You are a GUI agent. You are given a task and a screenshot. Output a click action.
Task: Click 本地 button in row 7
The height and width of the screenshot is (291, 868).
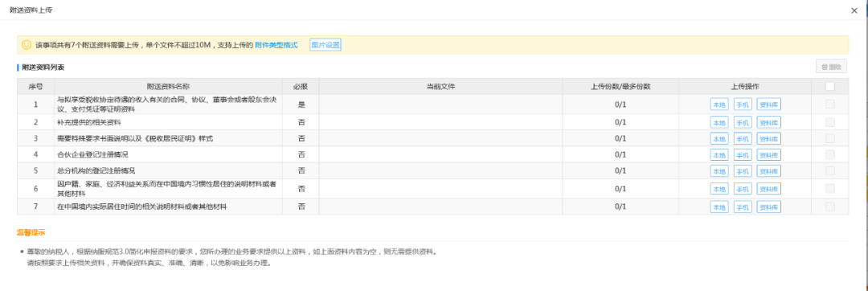tap(719, 207)
